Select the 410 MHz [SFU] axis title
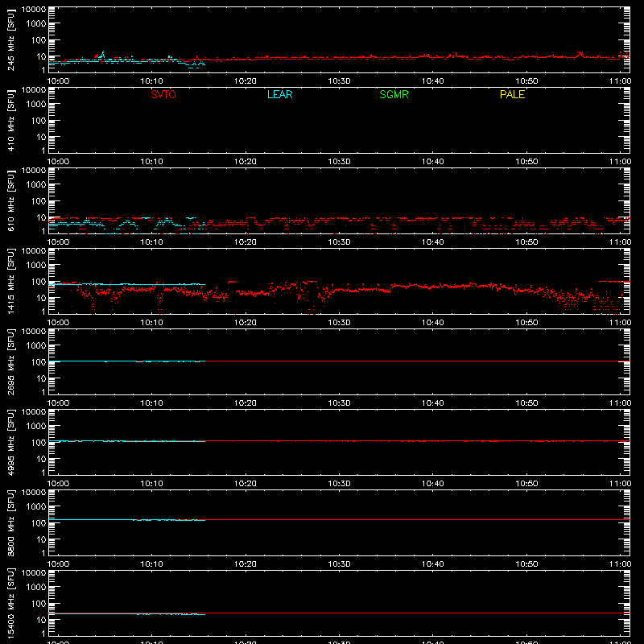 click(10, 120)
